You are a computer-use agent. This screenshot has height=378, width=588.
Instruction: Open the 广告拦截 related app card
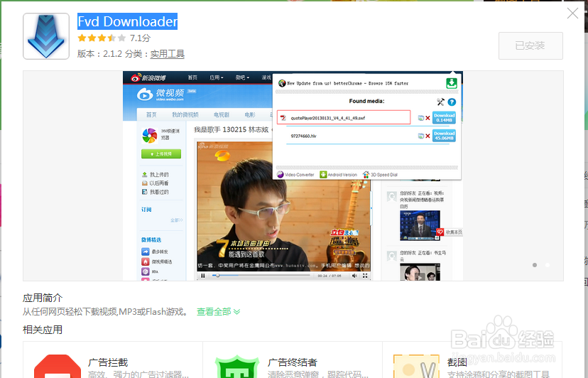[x=113, y=360]
